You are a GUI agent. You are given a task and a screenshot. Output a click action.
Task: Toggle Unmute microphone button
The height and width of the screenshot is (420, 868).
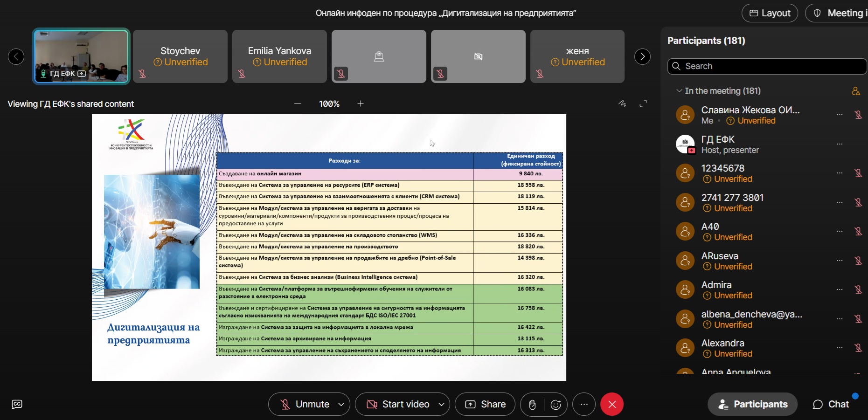pyautogui.click(x=305, y=405)
